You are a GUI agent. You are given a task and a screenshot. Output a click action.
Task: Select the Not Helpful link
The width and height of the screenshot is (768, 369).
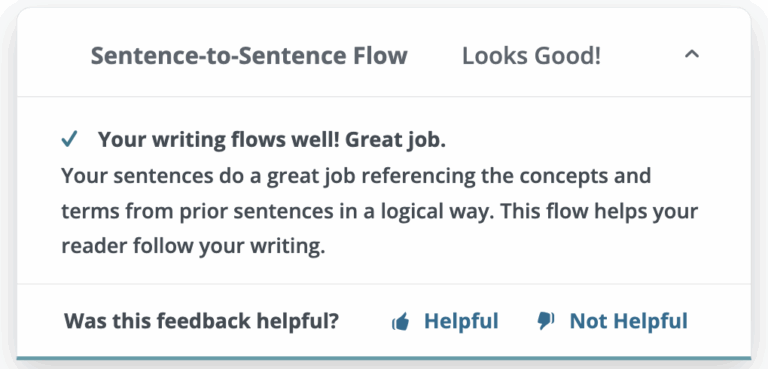[612, 321]
